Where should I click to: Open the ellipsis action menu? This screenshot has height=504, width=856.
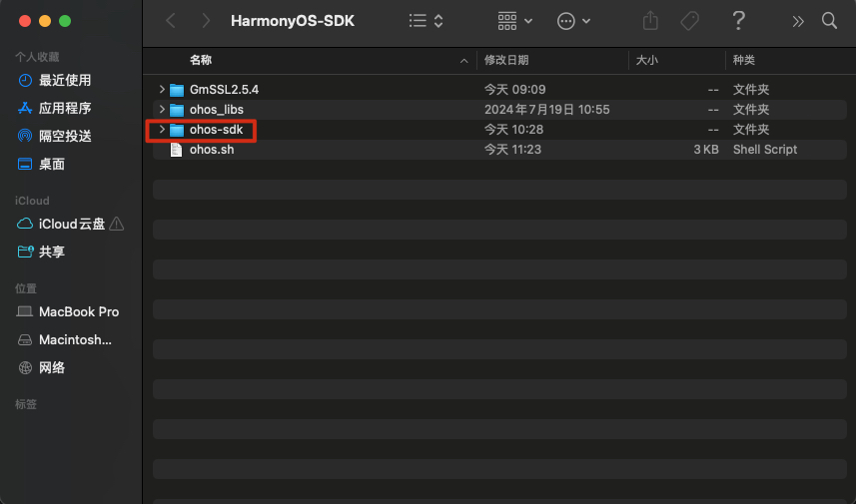(x=573, y=21)
